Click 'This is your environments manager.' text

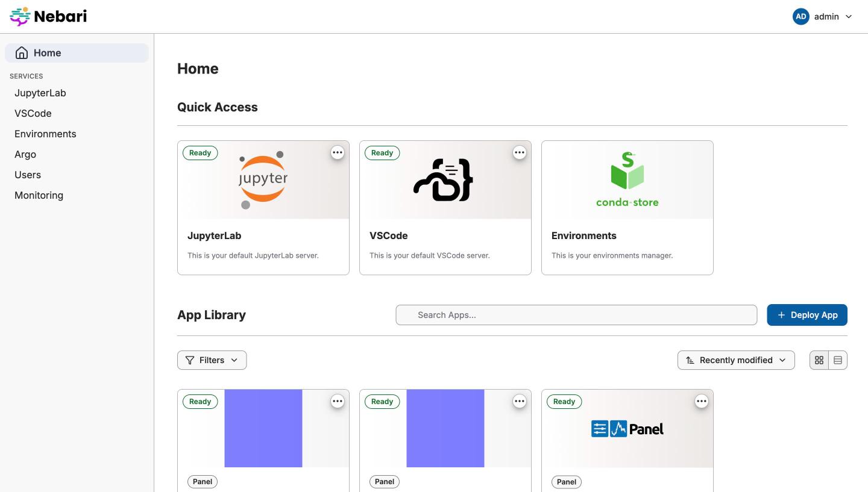(612, 255)
